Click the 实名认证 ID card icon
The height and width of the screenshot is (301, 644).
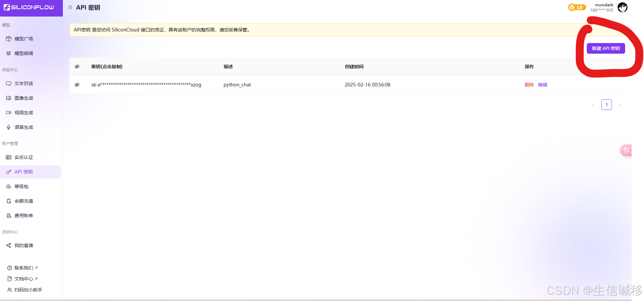9,157
